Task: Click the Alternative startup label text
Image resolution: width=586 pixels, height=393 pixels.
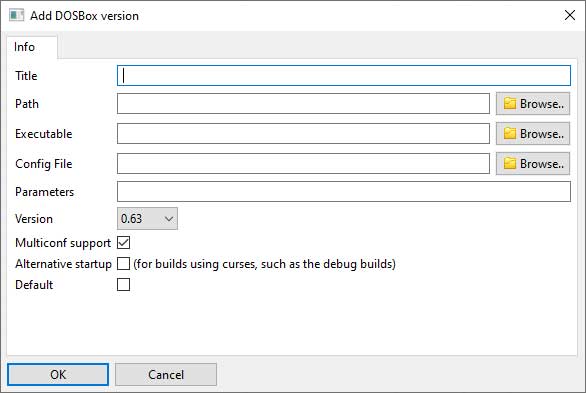Action: point(63,264)
